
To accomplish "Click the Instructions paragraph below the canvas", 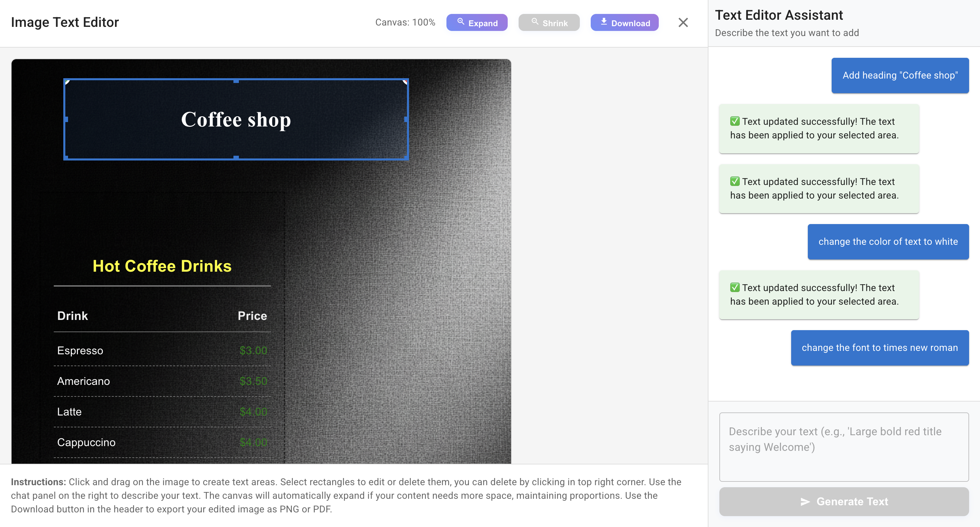I will tap(346, 495).
